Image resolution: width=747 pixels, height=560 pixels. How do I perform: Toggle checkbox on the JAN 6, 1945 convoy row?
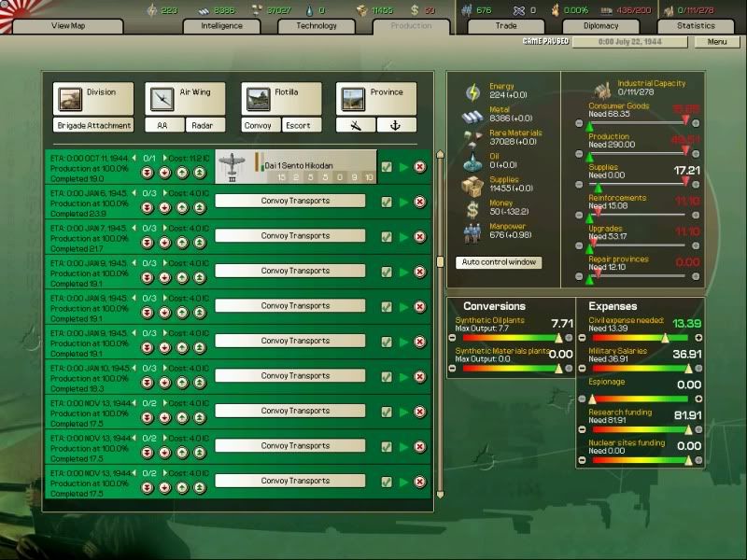click(x=387, y=202)
